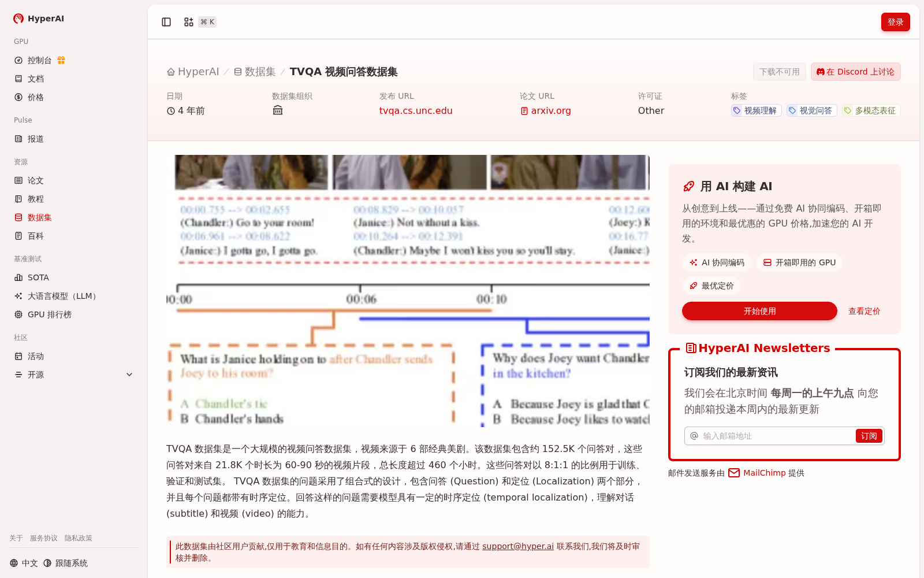This screenshot has height=578, width=924.
Task: Click the 登录 button
Action: coord(895,22)
